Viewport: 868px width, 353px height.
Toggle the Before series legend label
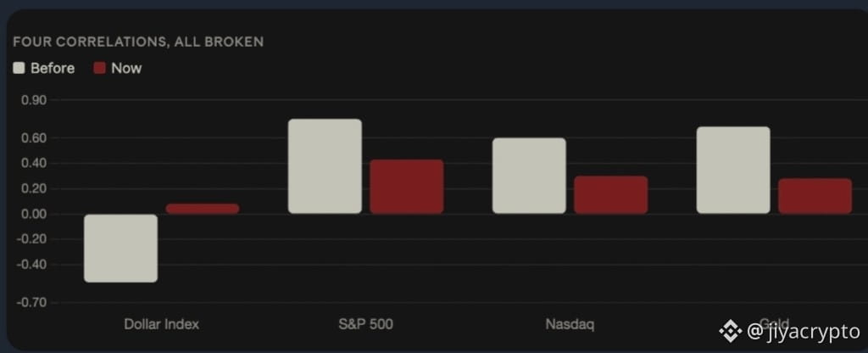[x=53, y=68]
